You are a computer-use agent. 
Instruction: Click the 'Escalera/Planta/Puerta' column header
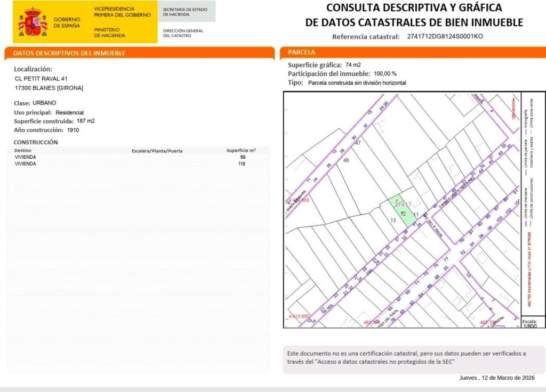[x=157, y=151]
